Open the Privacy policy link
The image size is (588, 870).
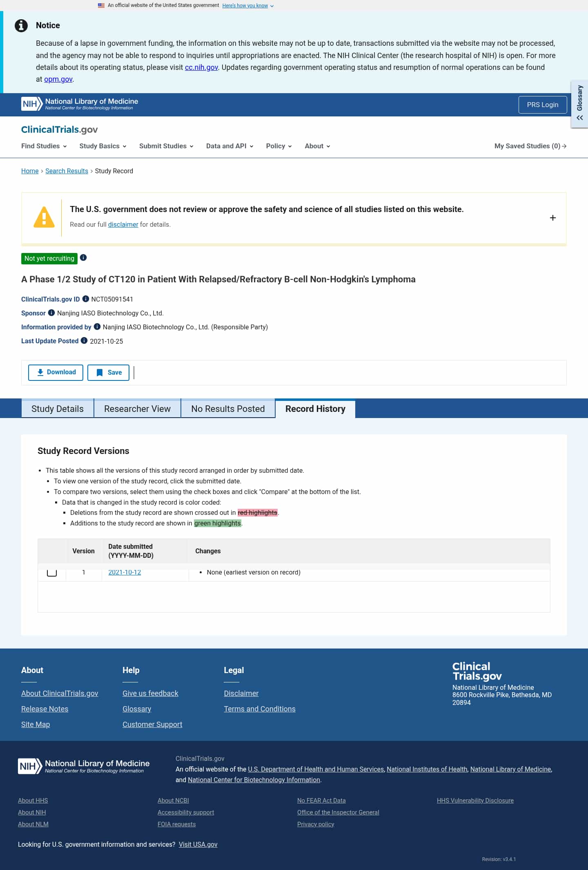click(316, 824)
